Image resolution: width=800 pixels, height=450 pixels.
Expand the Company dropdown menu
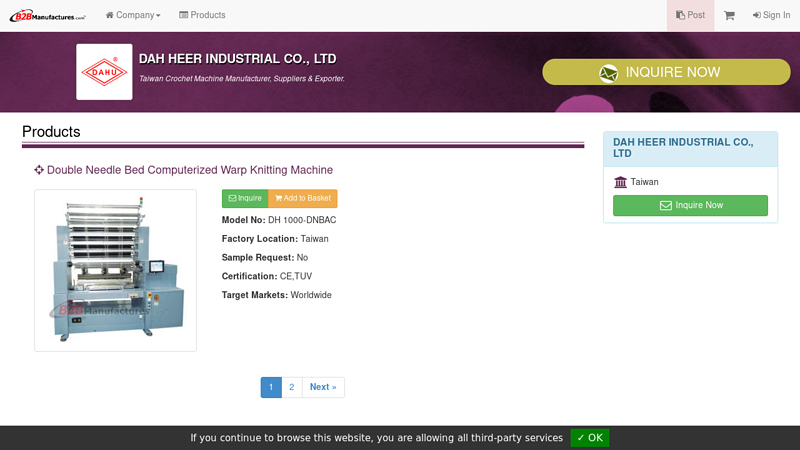(x=133, y=15)
